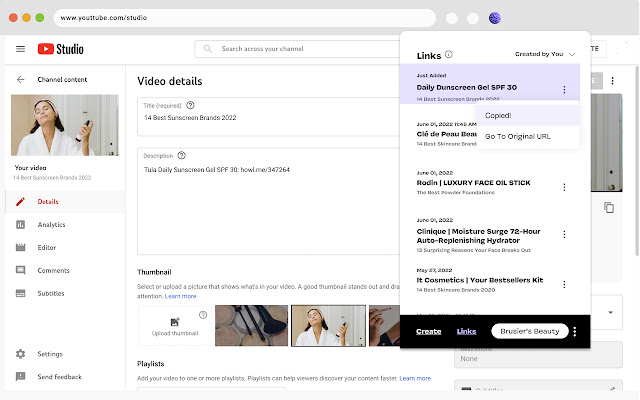Open options for Rodin Luxury Face Oil Stick

pyautogui.click(x=564, y=187)
